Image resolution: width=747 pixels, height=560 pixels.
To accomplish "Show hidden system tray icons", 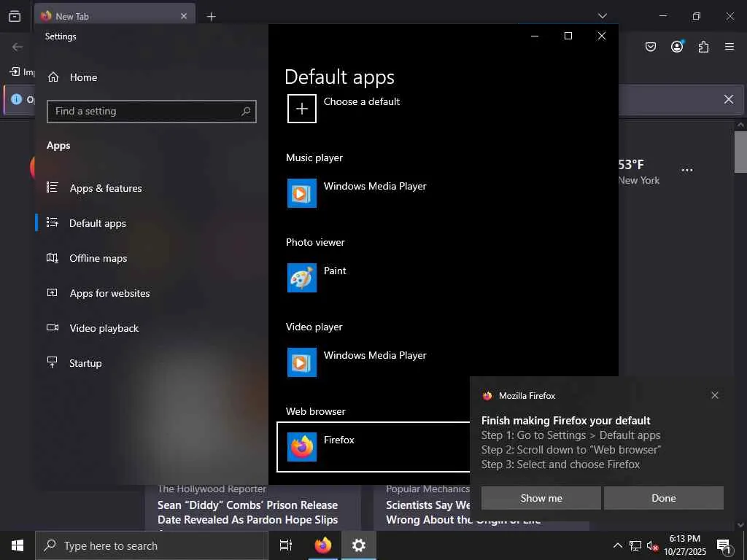I will [x=617, y=545].
